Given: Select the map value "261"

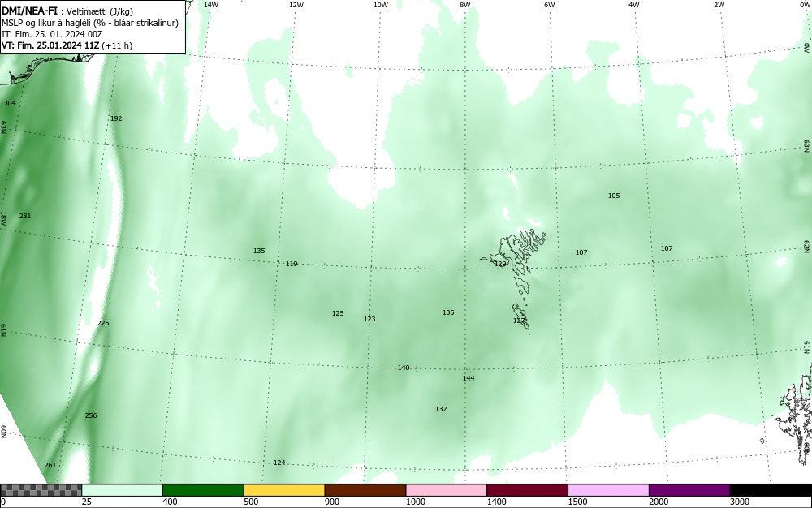Looking at the screenshot, I should [x=50, y=465].
